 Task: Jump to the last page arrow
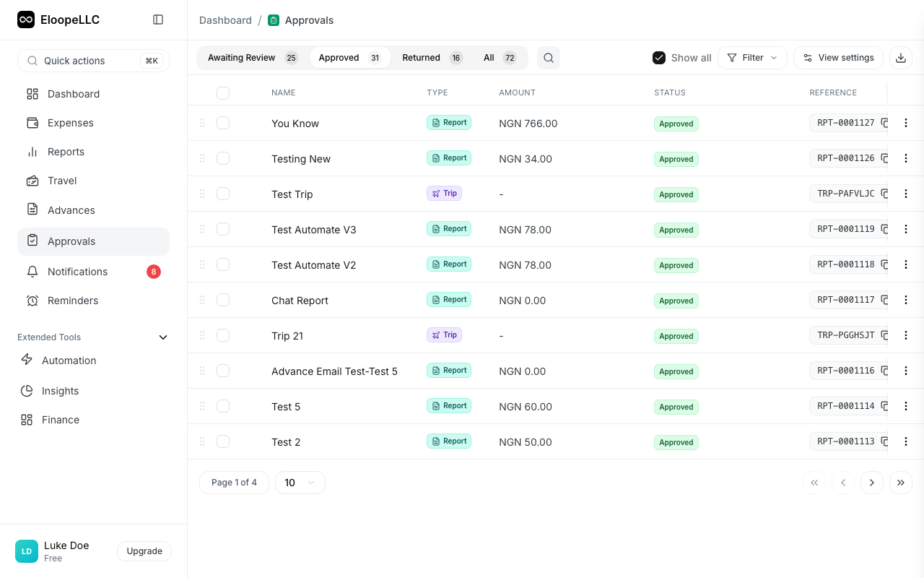[900, 483]
